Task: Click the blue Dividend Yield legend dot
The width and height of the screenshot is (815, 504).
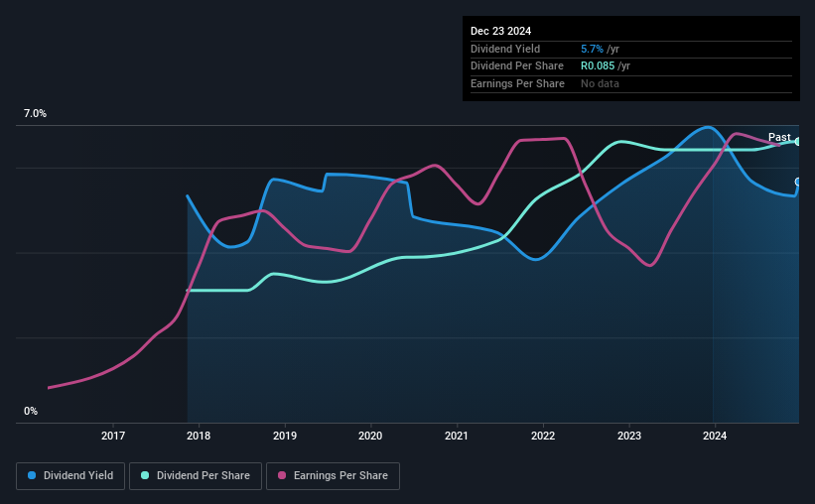Action: [32, 475]
